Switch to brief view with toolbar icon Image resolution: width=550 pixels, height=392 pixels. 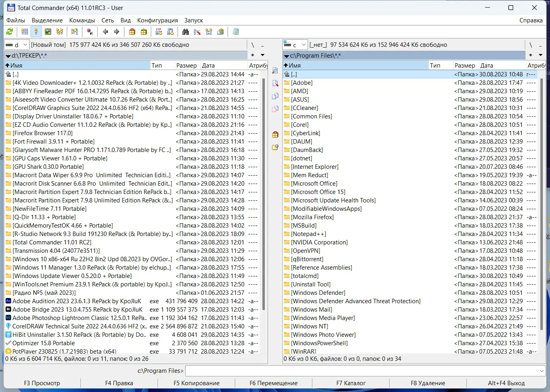(x=25, y=32)
